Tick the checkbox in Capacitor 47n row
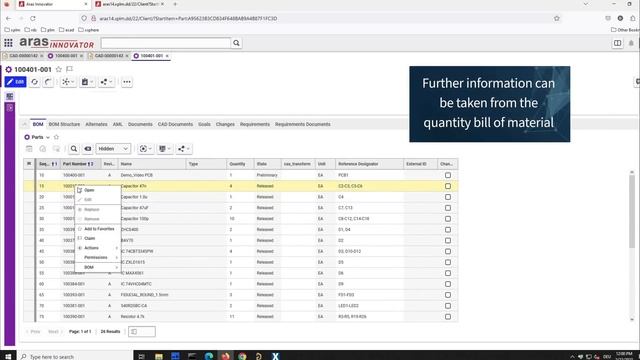The width and height of the screenshot is (640, 360). pos(448,186)
